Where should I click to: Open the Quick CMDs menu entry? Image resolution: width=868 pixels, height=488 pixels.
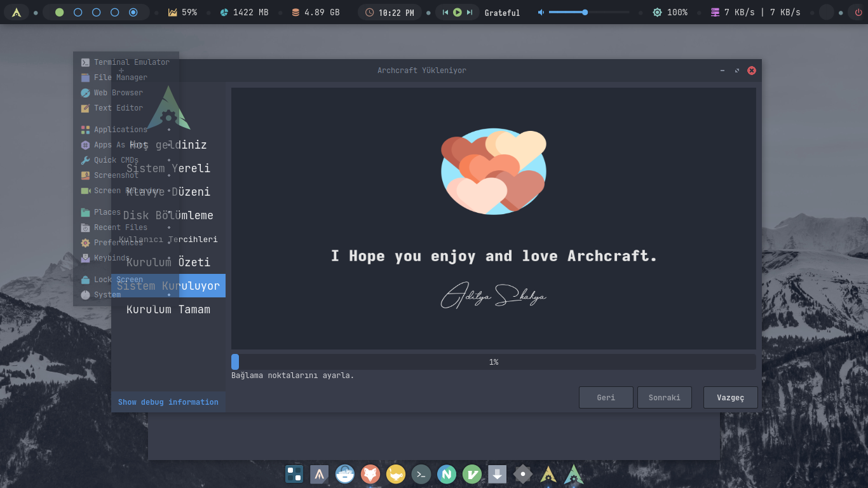[x=126, y=160]
